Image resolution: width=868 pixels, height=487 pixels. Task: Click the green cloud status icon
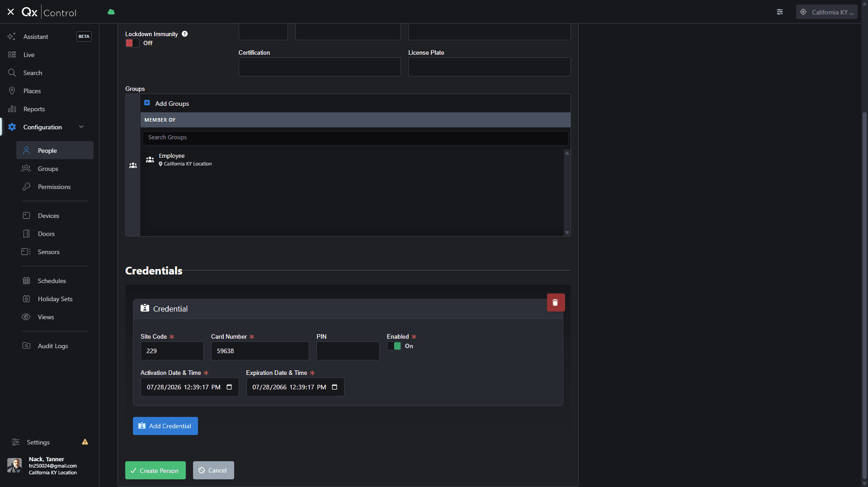point(111,12)
